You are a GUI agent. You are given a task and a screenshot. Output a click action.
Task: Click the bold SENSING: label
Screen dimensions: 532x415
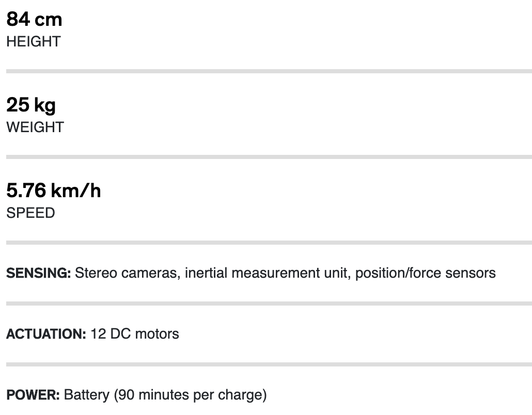coord(38,273)
